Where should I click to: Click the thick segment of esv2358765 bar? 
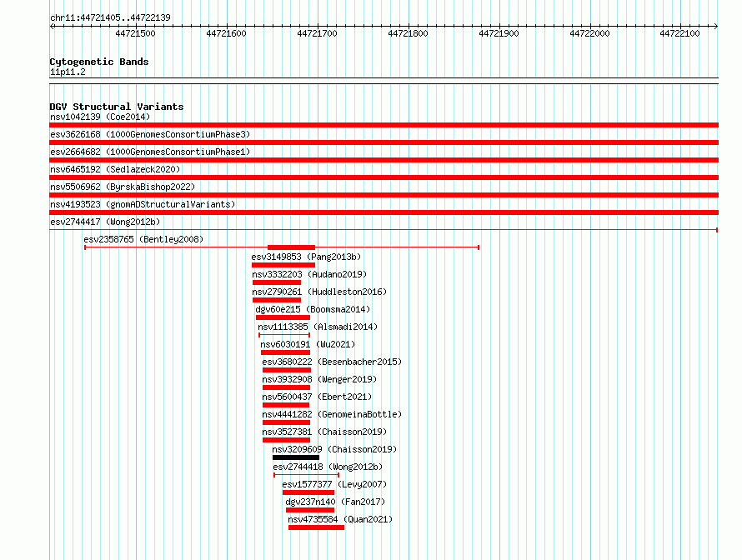click(292, 247)
